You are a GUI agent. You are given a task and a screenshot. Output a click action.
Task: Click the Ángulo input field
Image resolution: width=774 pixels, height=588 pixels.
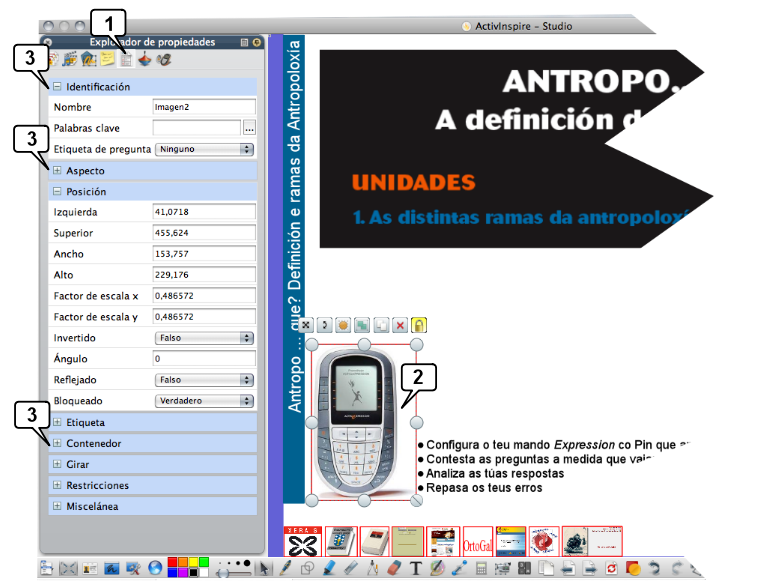click(204, 358)
